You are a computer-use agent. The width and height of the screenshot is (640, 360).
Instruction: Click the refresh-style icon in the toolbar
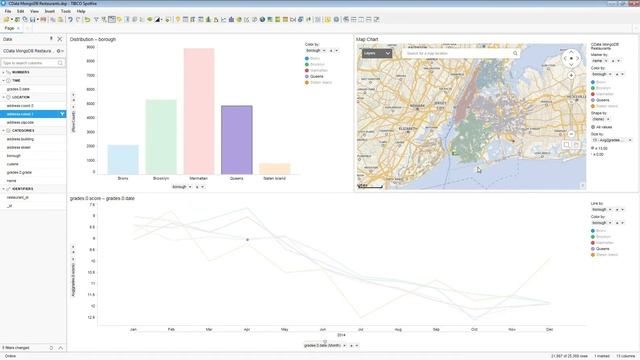click(x=87, y=20)
